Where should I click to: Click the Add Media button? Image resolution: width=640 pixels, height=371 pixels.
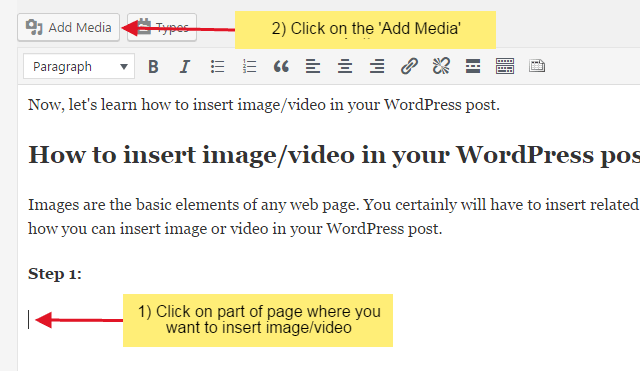[x=69, y=27]
